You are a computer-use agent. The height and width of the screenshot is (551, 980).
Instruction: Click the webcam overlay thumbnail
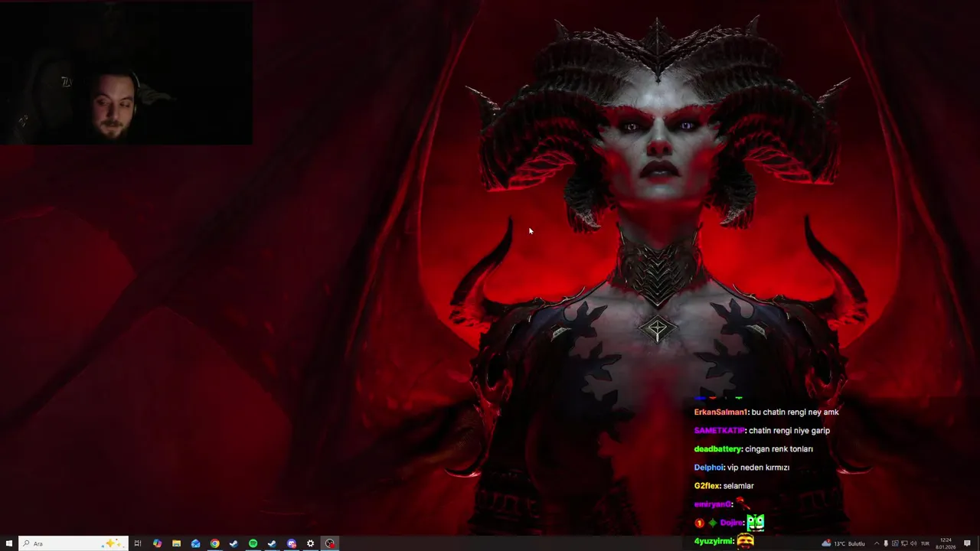[126, 73]
